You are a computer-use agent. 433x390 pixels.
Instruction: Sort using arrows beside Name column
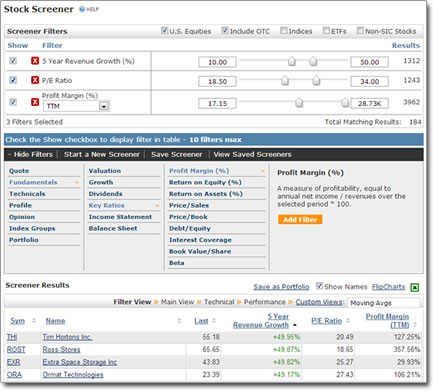(179, 321)
